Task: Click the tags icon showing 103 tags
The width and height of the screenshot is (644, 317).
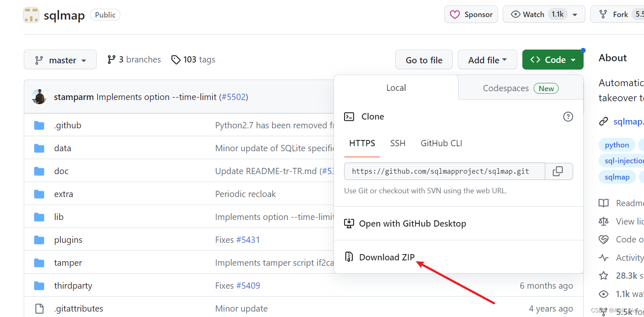Action: click(x=176, y=60)
